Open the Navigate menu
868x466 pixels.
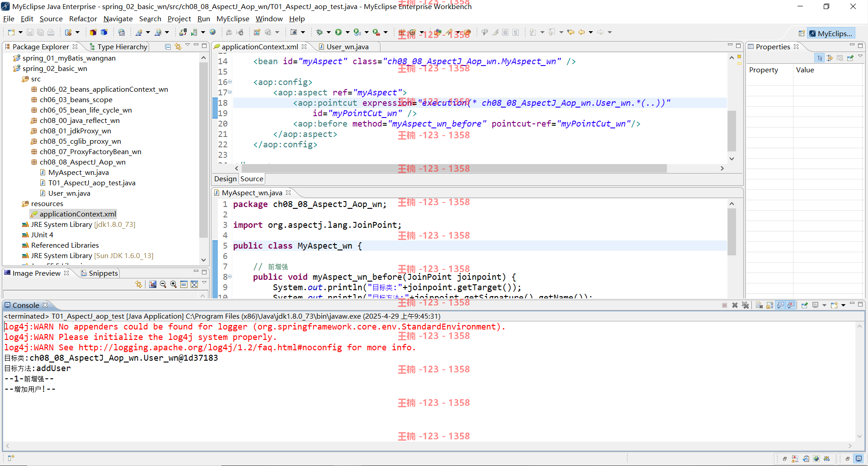[118, 19]
